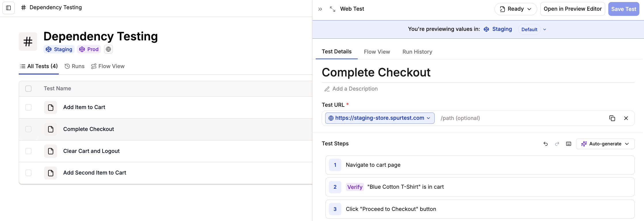Click the Staging environment icon in preview banner
644x221 pixels.
click(486, 29)
